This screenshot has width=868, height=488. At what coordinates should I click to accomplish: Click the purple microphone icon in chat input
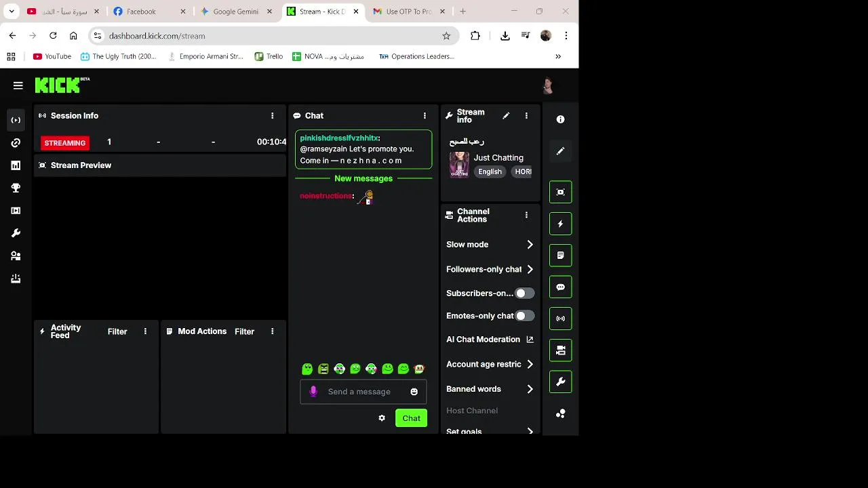313,392
